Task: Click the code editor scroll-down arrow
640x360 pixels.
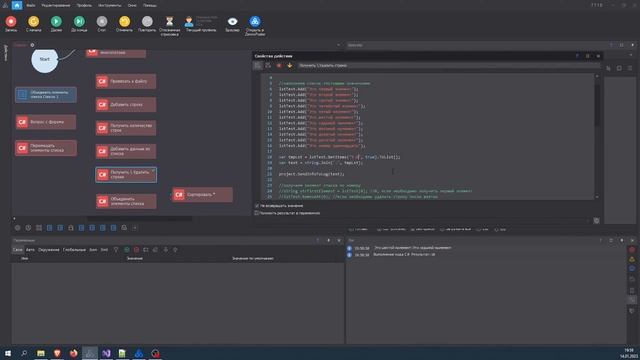Action: 597,197
